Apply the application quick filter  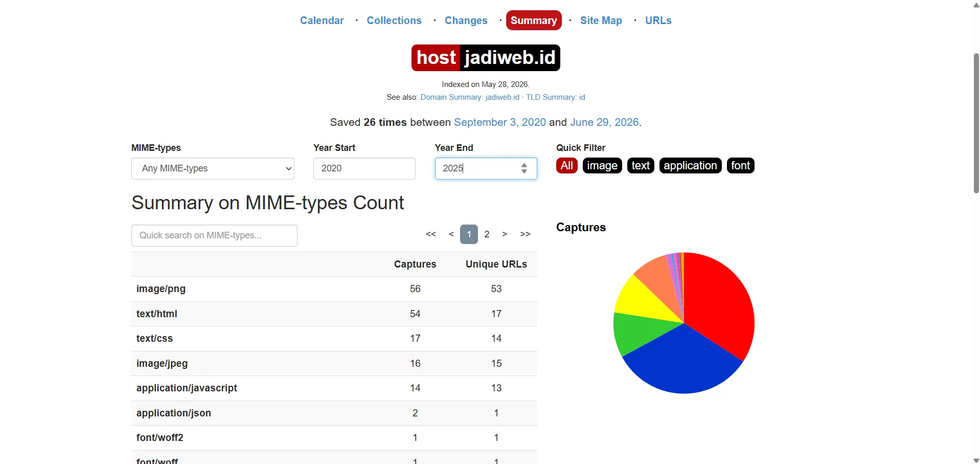(x=690, y=166)
